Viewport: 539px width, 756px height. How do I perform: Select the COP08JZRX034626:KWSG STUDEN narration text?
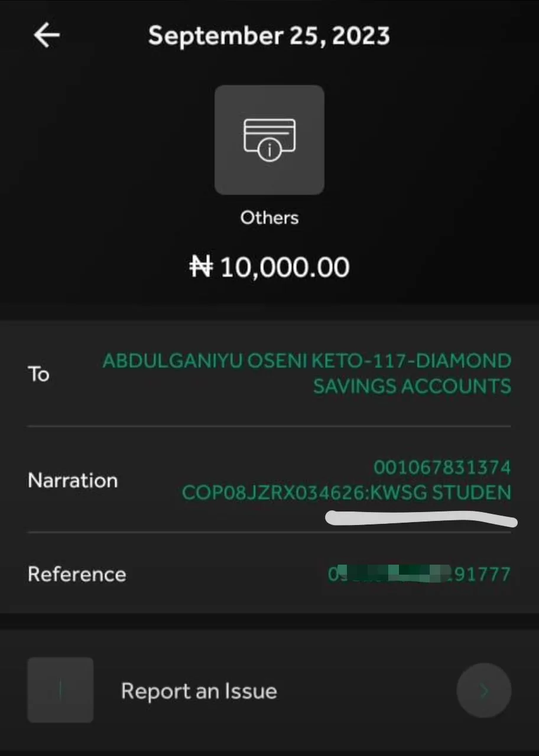pos(346,493)
